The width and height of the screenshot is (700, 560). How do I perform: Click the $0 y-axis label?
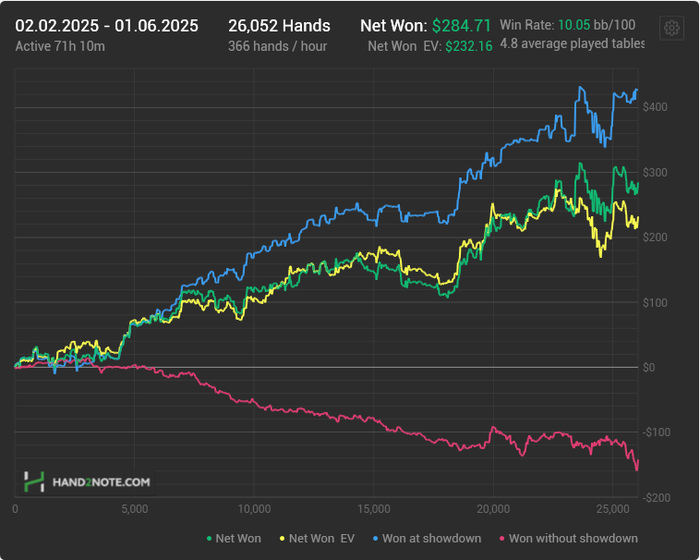click(649, 368)
